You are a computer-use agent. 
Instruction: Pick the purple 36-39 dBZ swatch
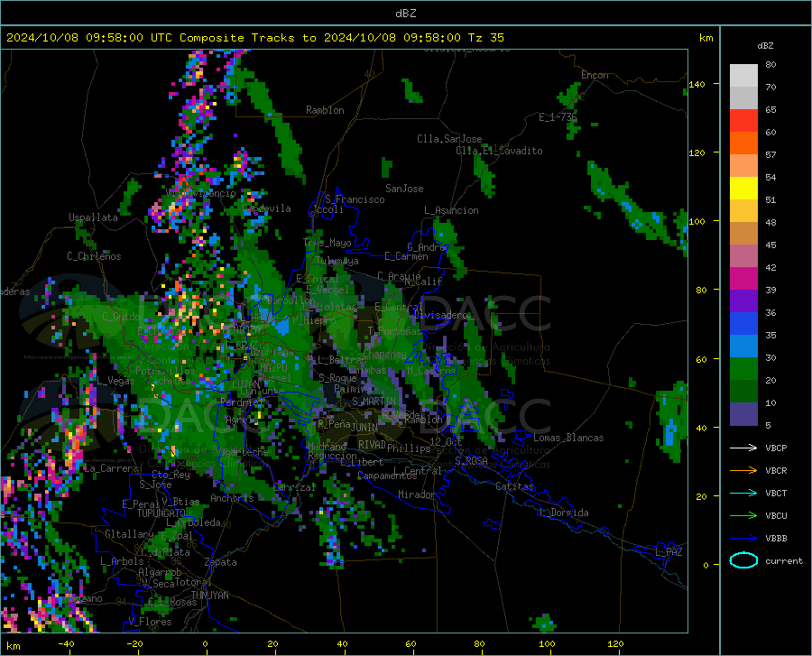point(743,300)
